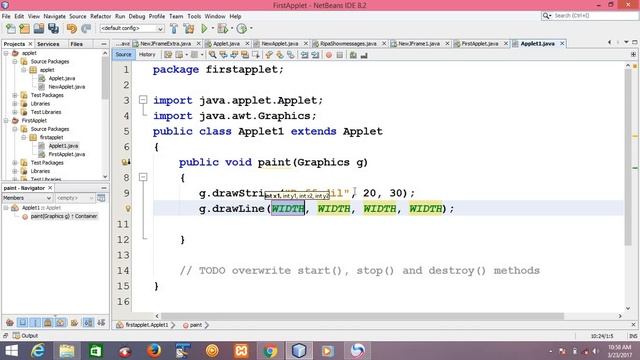640x360 pixels.
Task: Click the History view button
Action: point(147,54)
